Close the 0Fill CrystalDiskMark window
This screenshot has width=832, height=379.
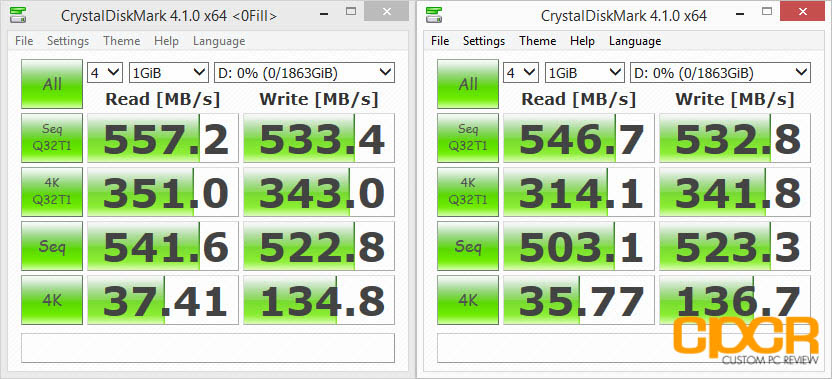click(386, 11)
